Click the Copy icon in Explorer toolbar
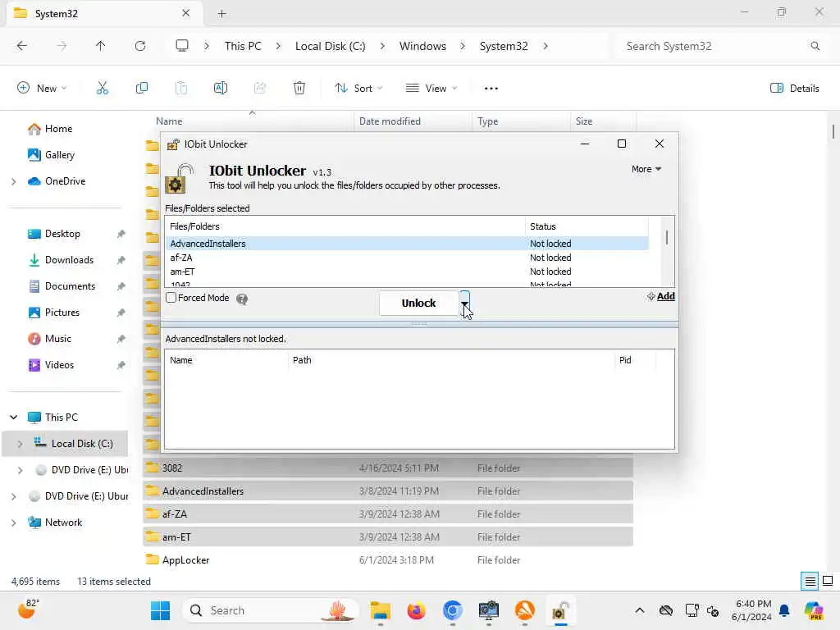The width and height of the screenshot is (840, 630). (x=142, y=89)
